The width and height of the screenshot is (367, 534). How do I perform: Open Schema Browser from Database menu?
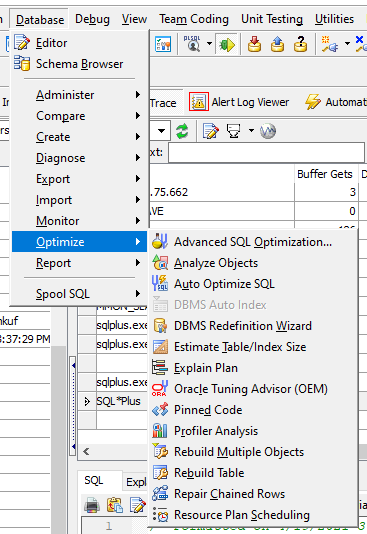79,64
